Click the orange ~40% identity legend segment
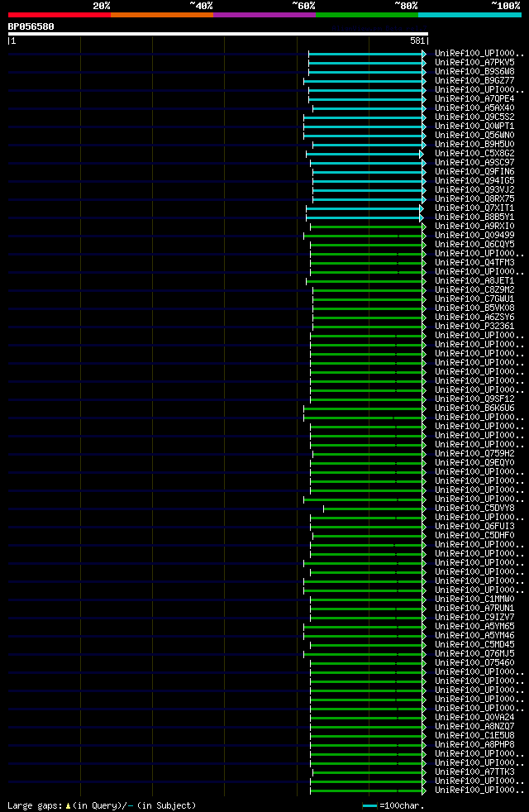This screenshot has width=529, height=812. pos(162,15)
